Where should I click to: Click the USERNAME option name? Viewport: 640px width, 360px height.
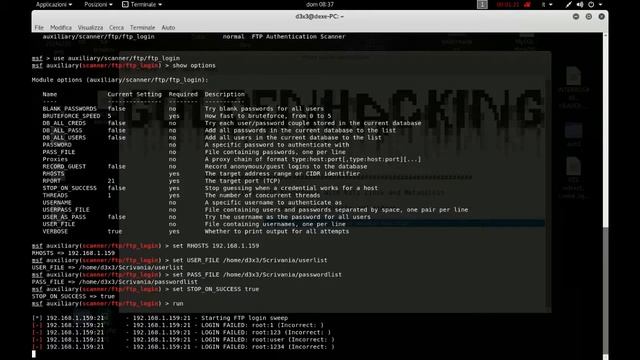pyautogui.click(x=57, y=202)
